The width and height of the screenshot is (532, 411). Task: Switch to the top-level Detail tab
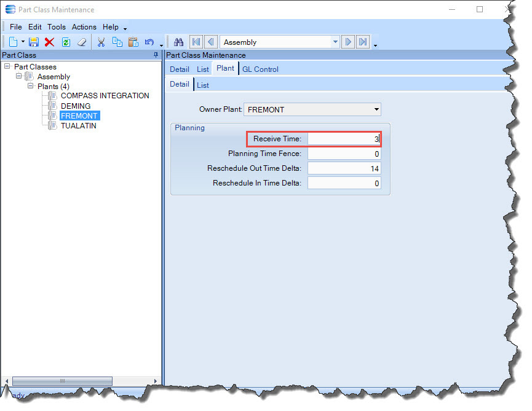click(180, 69)
